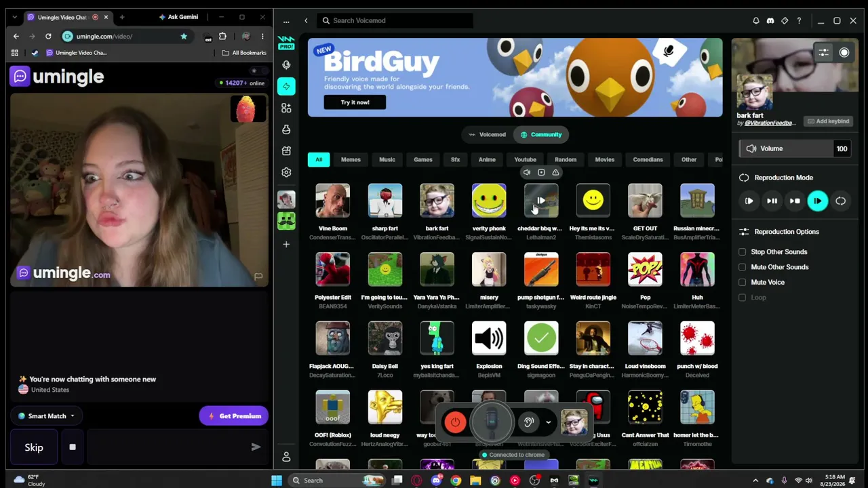
Task: Click the add-to-soundboard icon above cheddar bbq sound
Action: point(541,172)
